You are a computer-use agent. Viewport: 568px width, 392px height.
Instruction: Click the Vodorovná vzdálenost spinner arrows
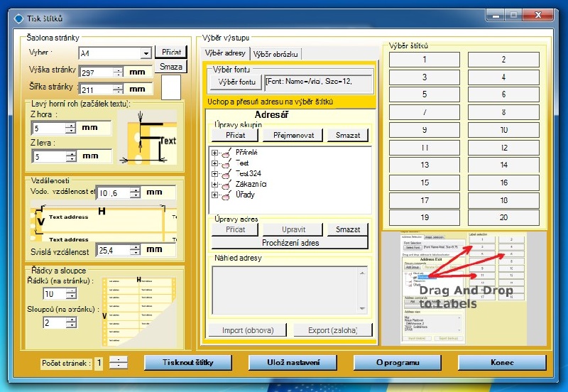[x=135, y=192]
